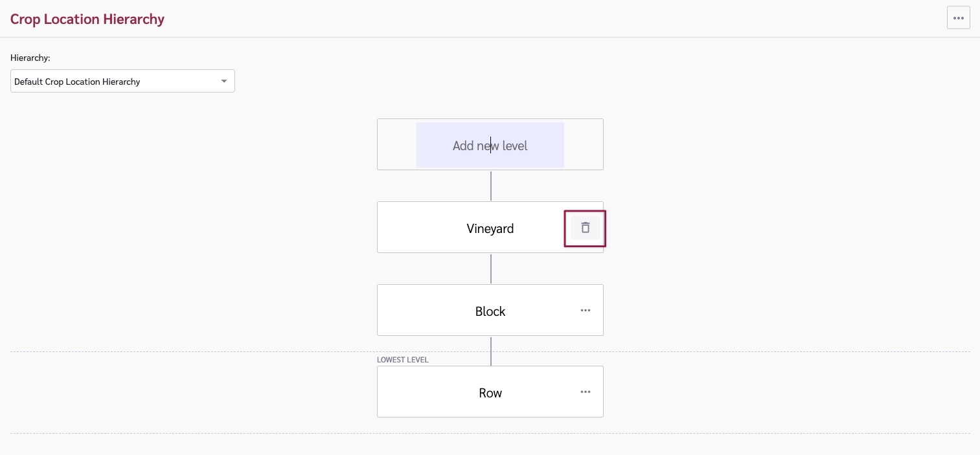Click the Hierarchy: field label
Viewport: 980px width, 455px height.
(x=30, y=58)
